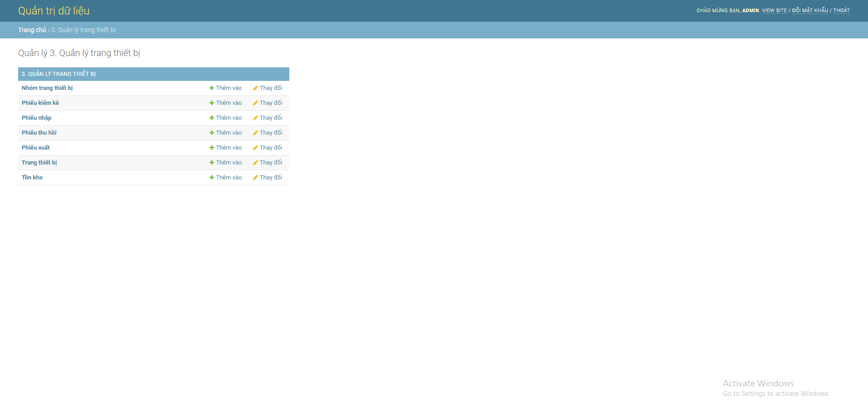Click the pencil edit icon for Phiếu thu hồi
Image resolution: width=868 pixels, height=418 pixels.
click(255, 132)
